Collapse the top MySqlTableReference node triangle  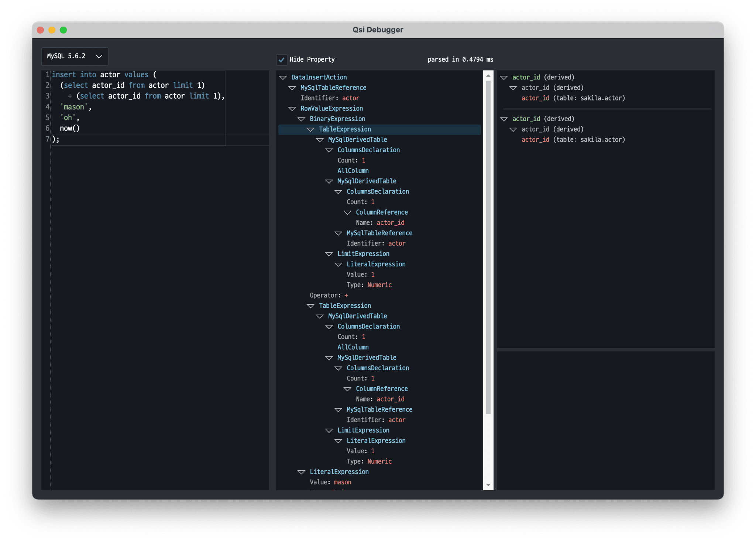[292, 88]
